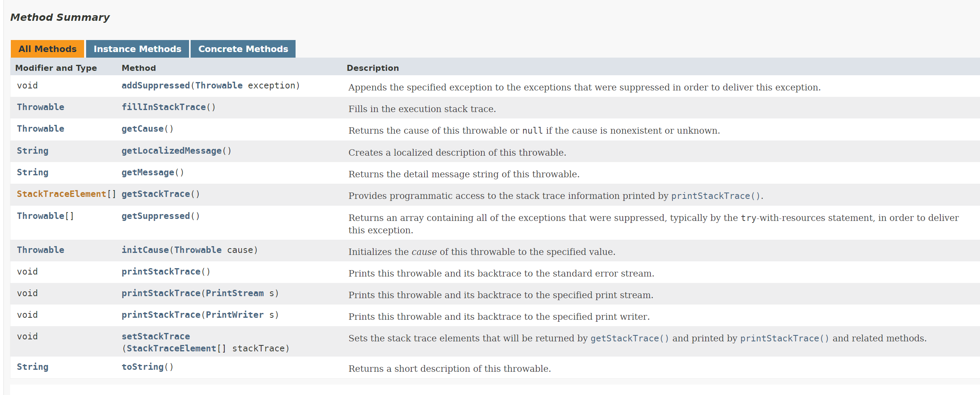
Task: Open the getSuppressed method link
Action: [x=155, y=216]
